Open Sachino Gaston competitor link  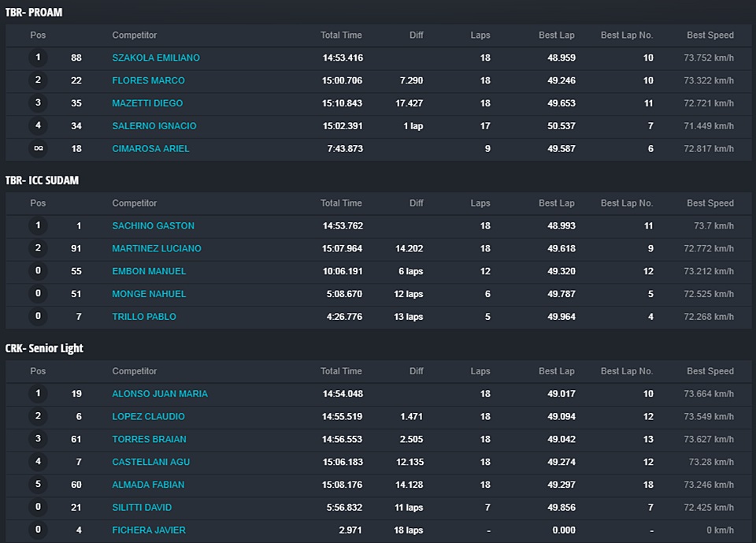[153, 226]
